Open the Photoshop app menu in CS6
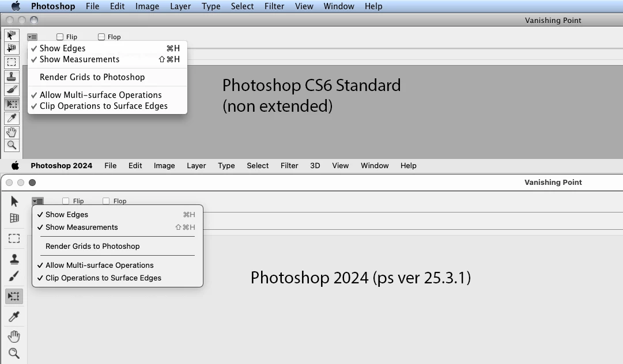 point(53,6)
